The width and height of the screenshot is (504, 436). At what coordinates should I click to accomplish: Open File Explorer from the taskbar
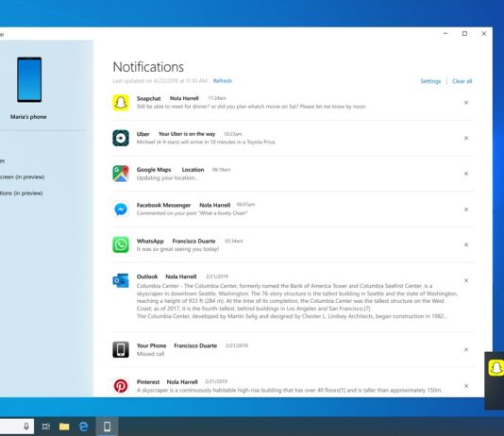64,427
